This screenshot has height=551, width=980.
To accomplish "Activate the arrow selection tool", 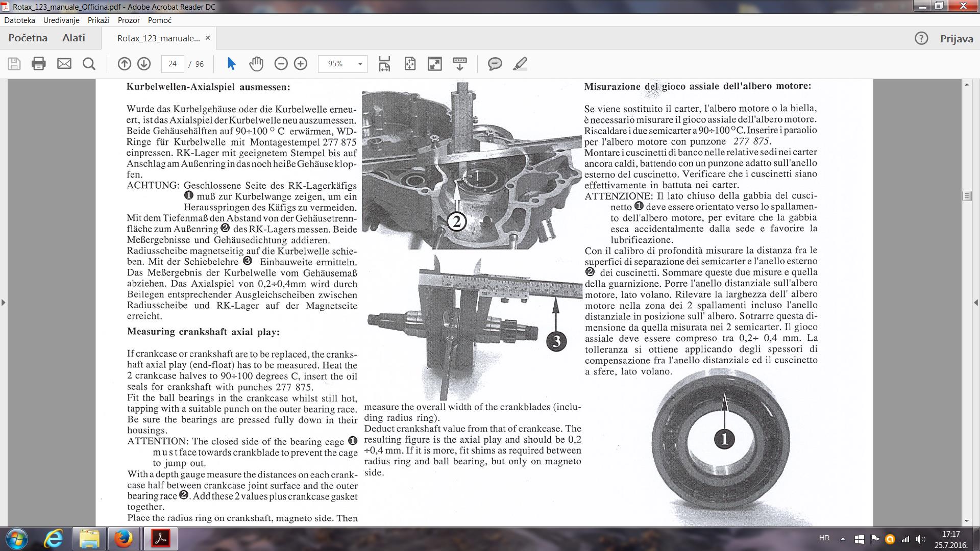I will (x=231, y=64).
